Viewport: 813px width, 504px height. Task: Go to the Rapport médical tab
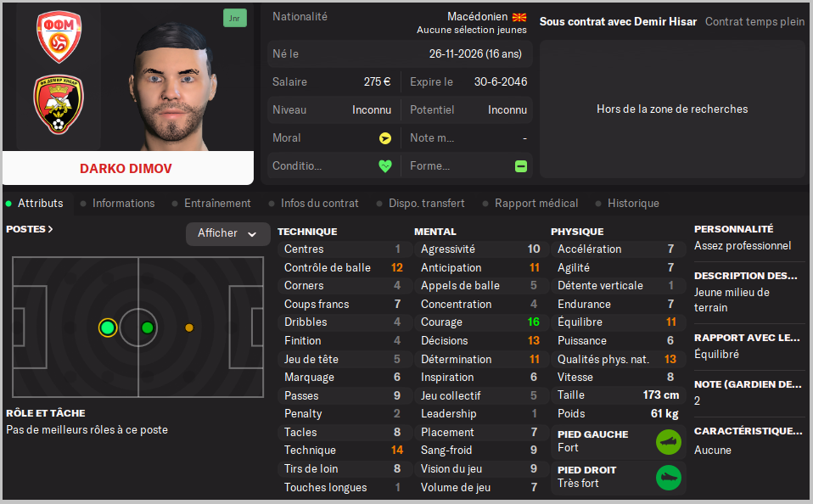click(536, 204)
